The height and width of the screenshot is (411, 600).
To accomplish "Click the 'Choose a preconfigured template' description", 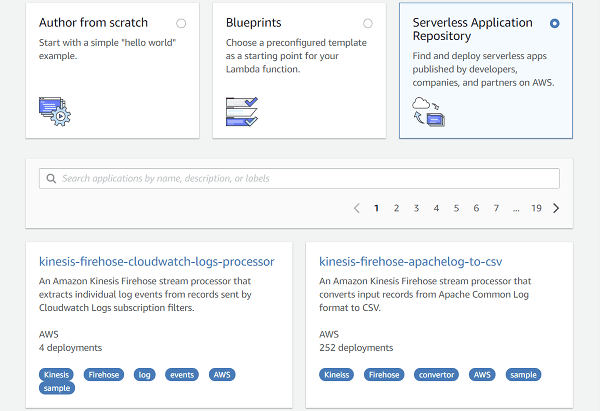I will tap(296, 56).
